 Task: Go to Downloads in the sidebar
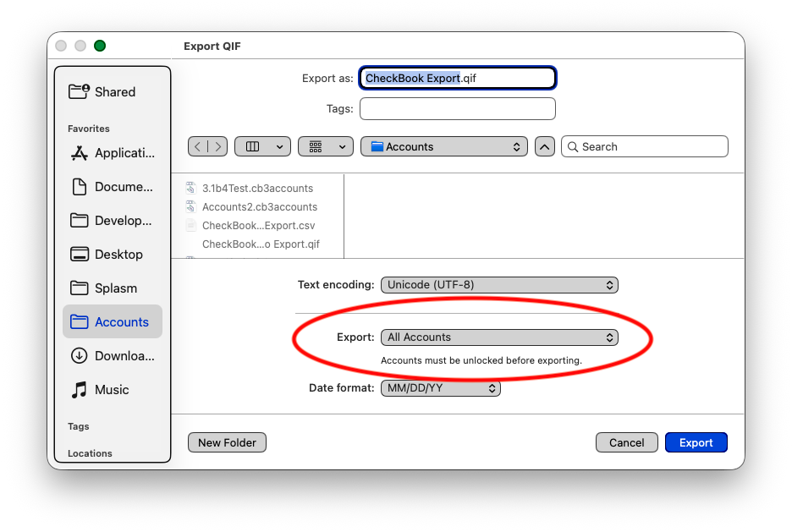[113, 356]
